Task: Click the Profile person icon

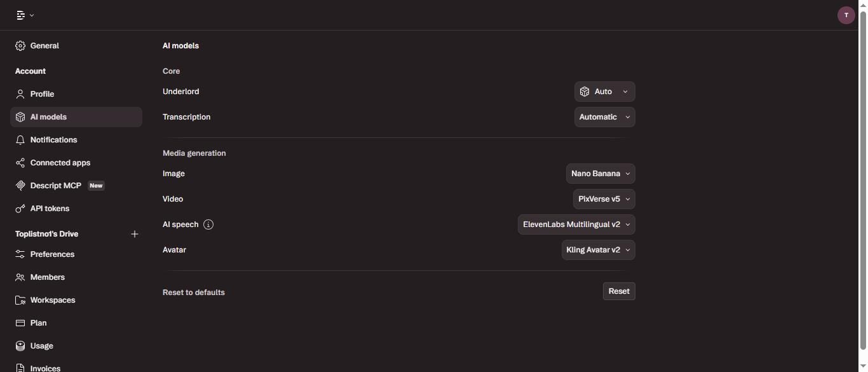Action: pyautogui.click(x=20, y=94)
